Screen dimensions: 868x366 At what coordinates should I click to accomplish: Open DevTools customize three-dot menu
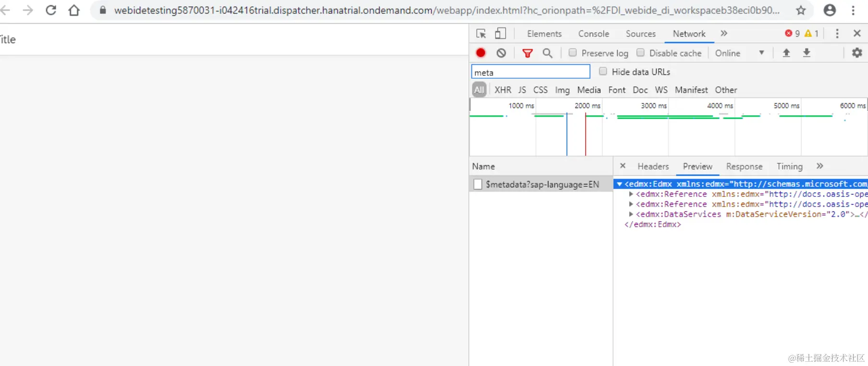837,33
